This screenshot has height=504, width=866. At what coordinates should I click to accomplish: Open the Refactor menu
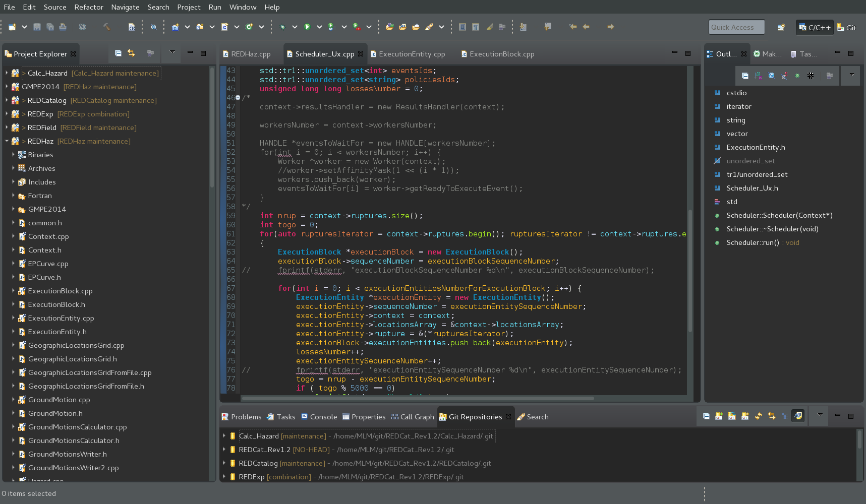point(89,7)
